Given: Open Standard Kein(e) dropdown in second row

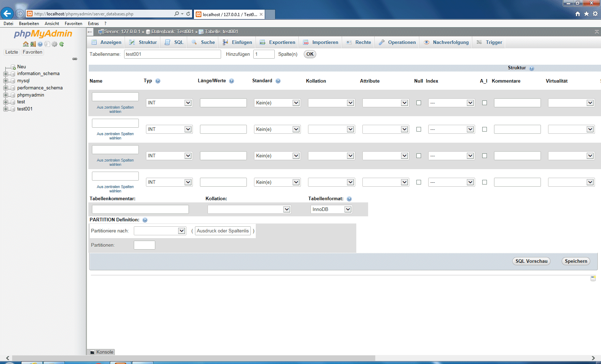Looking at the screenshot, I should 277,129.
